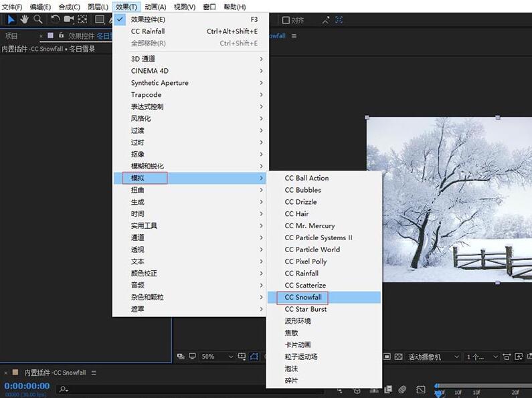
Task: Select the Selection arrow tool
Action: coord(11,19)
